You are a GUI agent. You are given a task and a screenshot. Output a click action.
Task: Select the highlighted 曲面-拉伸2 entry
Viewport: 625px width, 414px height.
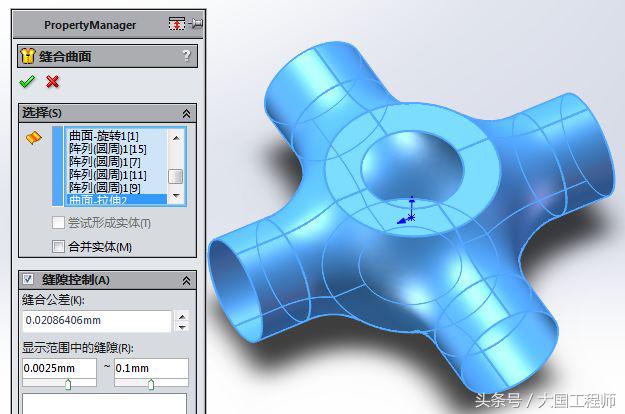116,199
